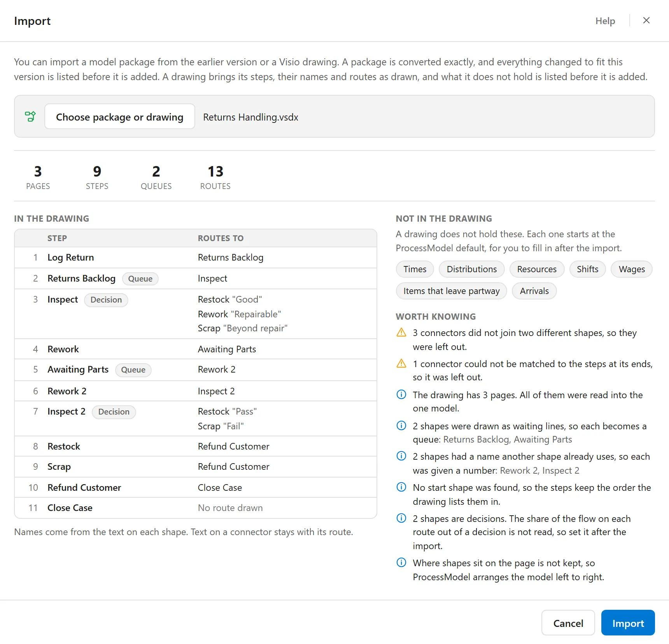
Task: Click the Scrap "Beyond repair" route
Action: 242,328
